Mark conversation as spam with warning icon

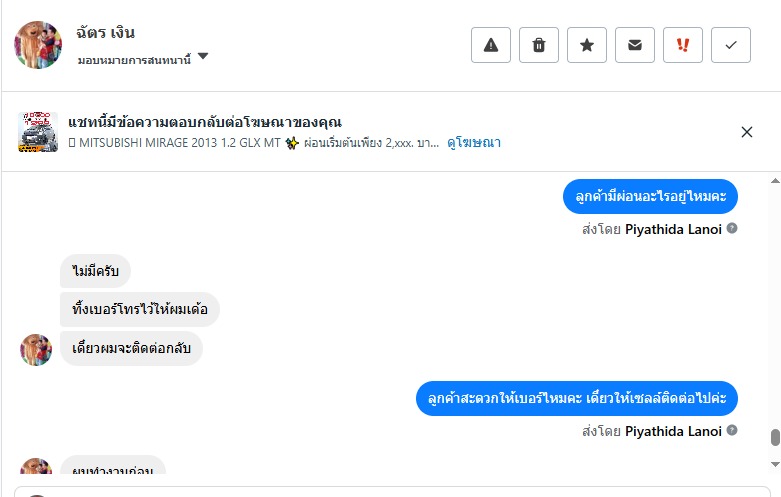491,45
